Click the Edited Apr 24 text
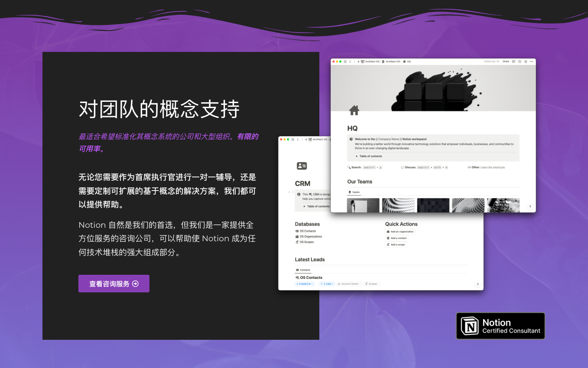This screenshot has height=368, width=588. [492, 61]
